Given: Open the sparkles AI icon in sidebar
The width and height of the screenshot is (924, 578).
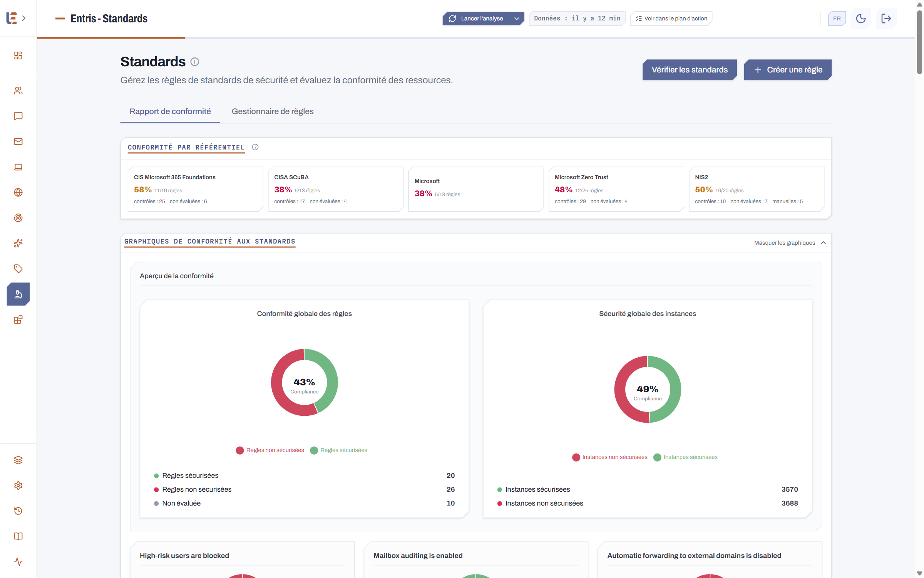Looking at the screenshot, I should [18, 243].
